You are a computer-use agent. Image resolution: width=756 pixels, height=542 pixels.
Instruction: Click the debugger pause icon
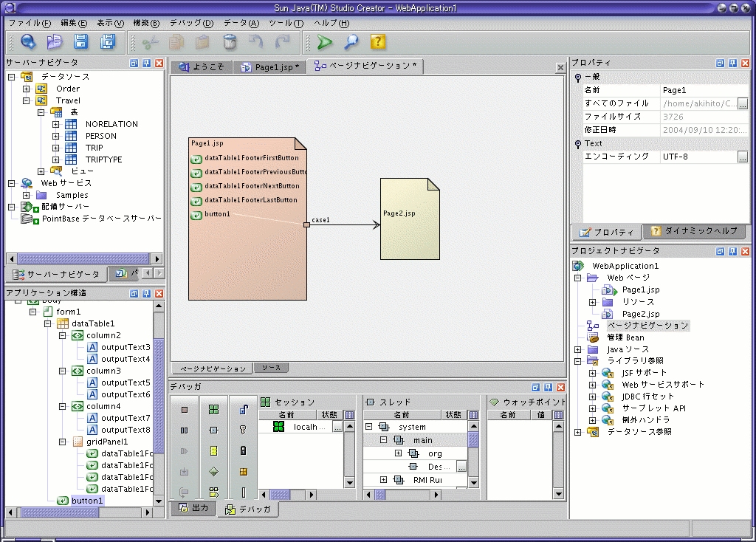coord(184,430)
